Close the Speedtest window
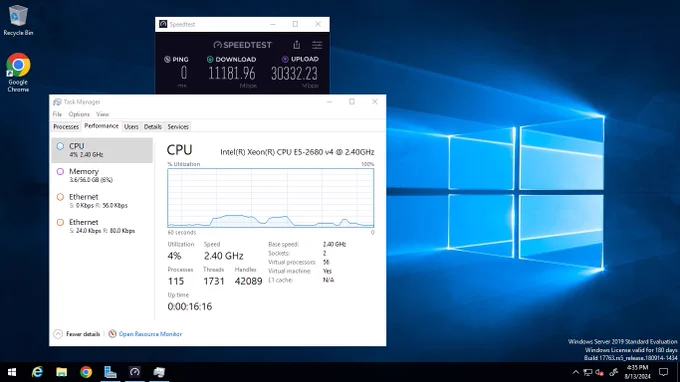This screenshot has height=382, width=680. tap(318, 24)
